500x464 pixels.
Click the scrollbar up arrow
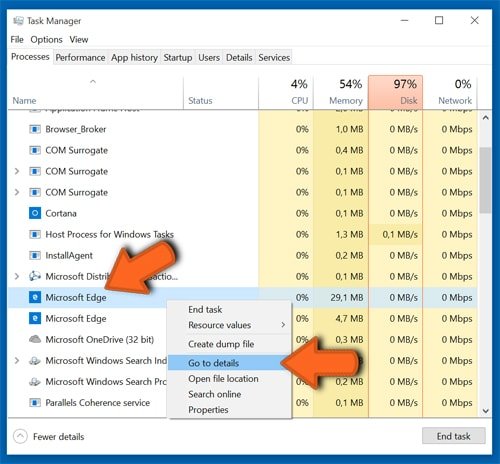[486, 118]
